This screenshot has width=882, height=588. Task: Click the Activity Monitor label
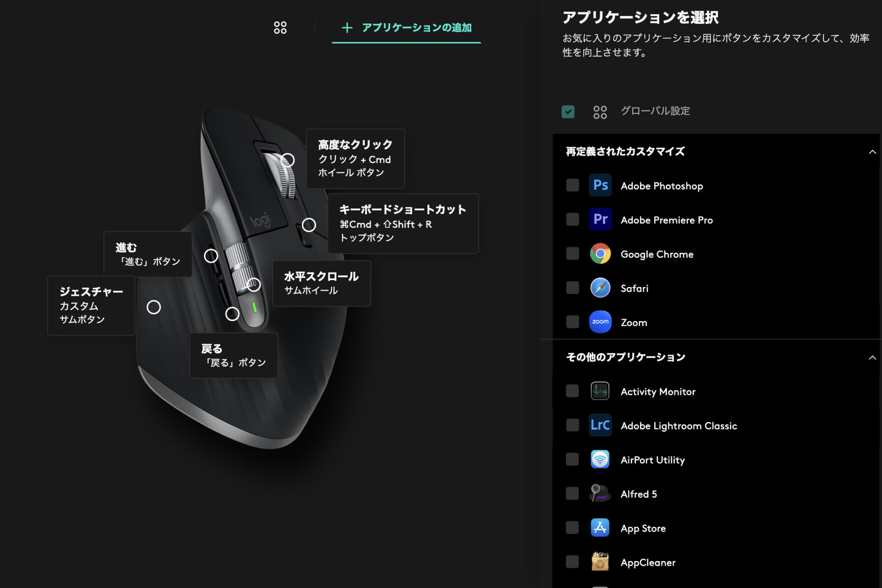658,392
